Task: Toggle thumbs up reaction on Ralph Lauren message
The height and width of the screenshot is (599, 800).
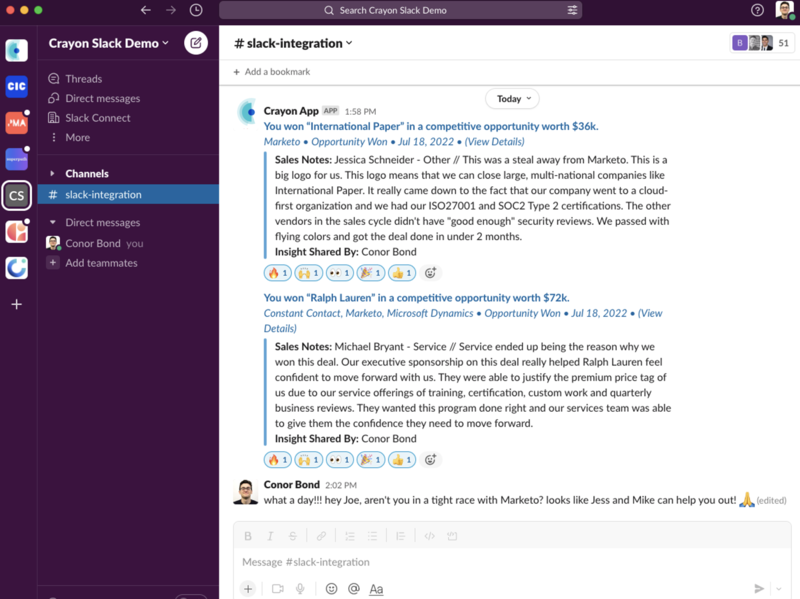Action: point(401,460)
